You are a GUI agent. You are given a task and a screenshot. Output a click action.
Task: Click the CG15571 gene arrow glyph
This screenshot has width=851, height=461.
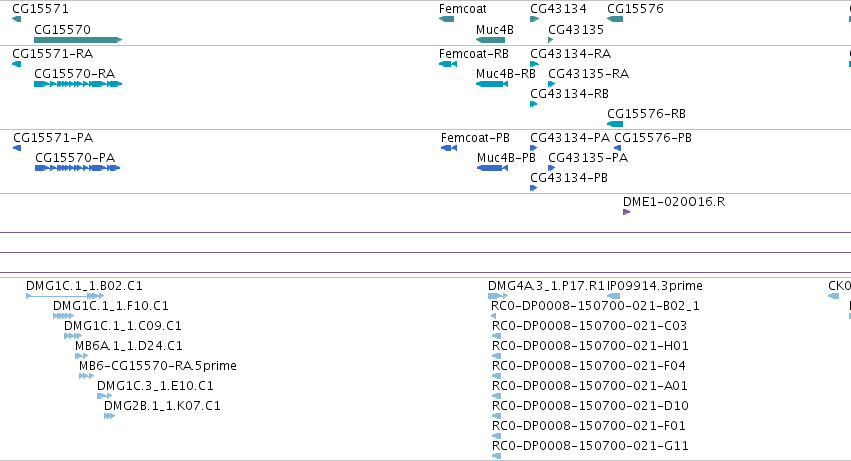coord(16,19)
